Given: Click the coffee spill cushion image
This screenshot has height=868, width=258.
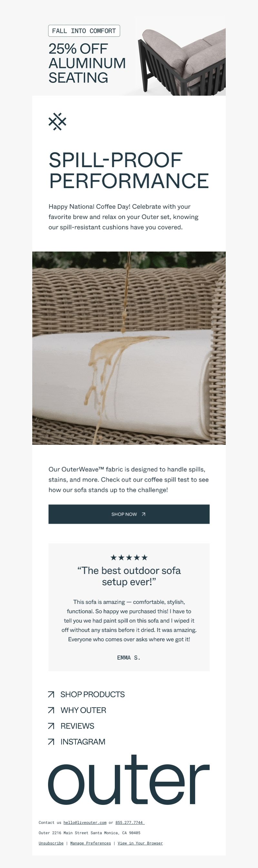Looking at the screenshot, I should coord(129,348).
